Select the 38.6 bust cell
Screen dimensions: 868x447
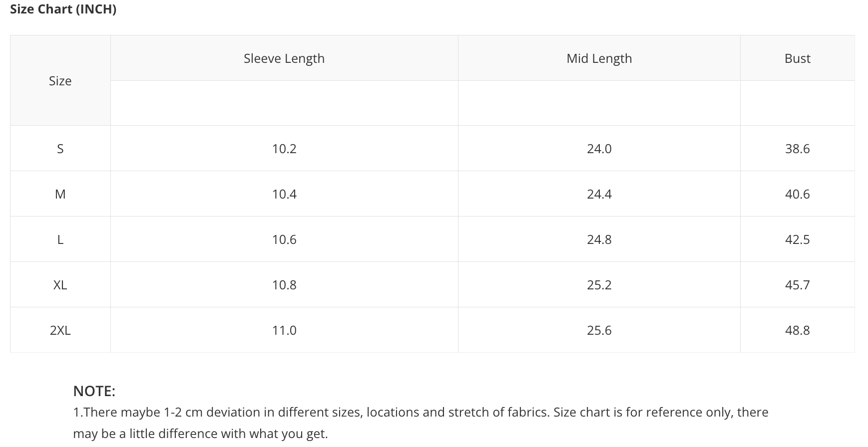pos(797,149)
